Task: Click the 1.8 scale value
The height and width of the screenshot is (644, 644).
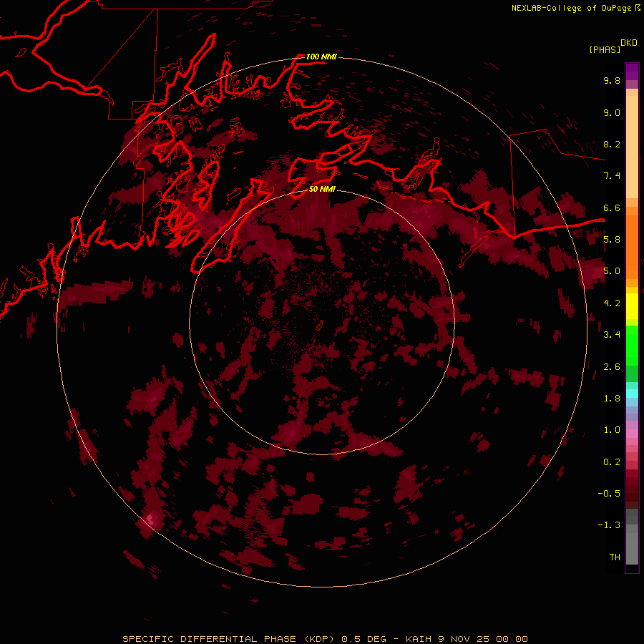Action: coord(612,398)
